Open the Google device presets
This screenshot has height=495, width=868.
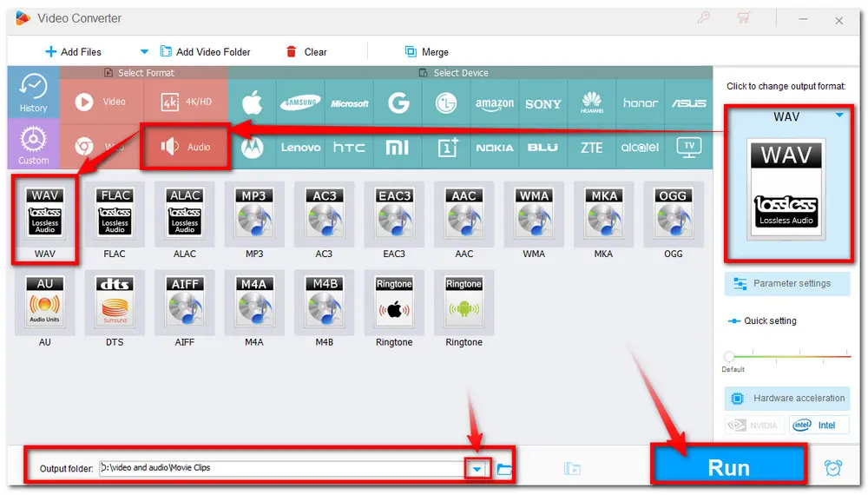tap(398, 102)
